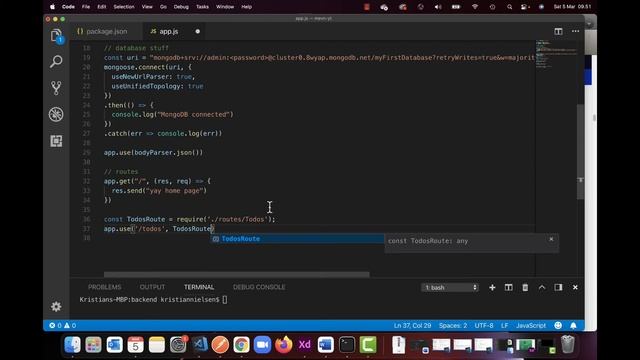Screen dimensions: 640x360
Task: Open Zoom from the dock
Action: [262, 344]
